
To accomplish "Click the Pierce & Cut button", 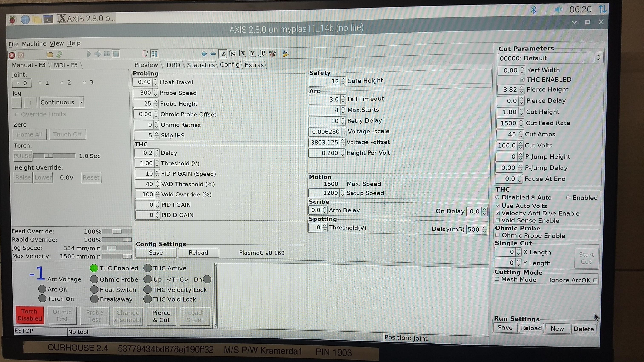I will pyautogui.click(x=161, y=316).
